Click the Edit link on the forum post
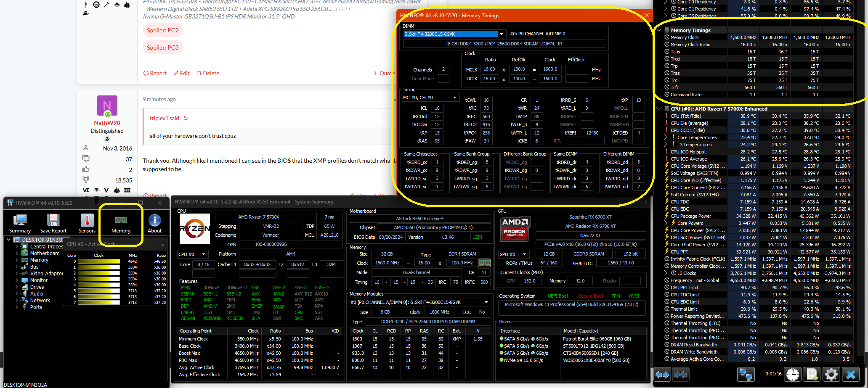Screen dimensions: 868x388 point(181,73)
